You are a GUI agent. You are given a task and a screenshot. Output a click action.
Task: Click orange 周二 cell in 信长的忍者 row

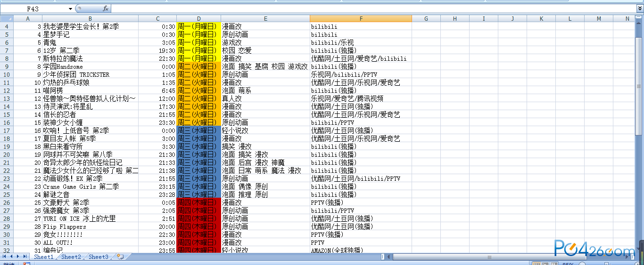[x=198, y=115]
